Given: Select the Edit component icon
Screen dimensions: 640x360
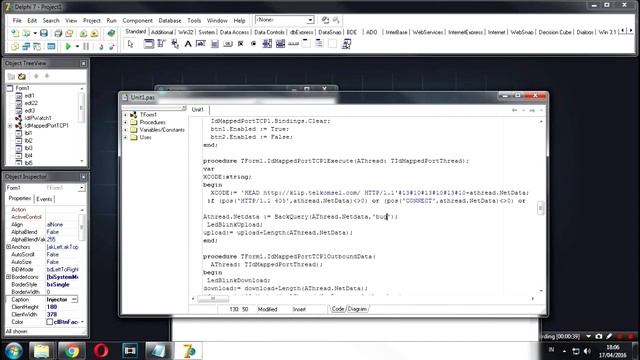Looking at the screenshot, I should 201,44.
